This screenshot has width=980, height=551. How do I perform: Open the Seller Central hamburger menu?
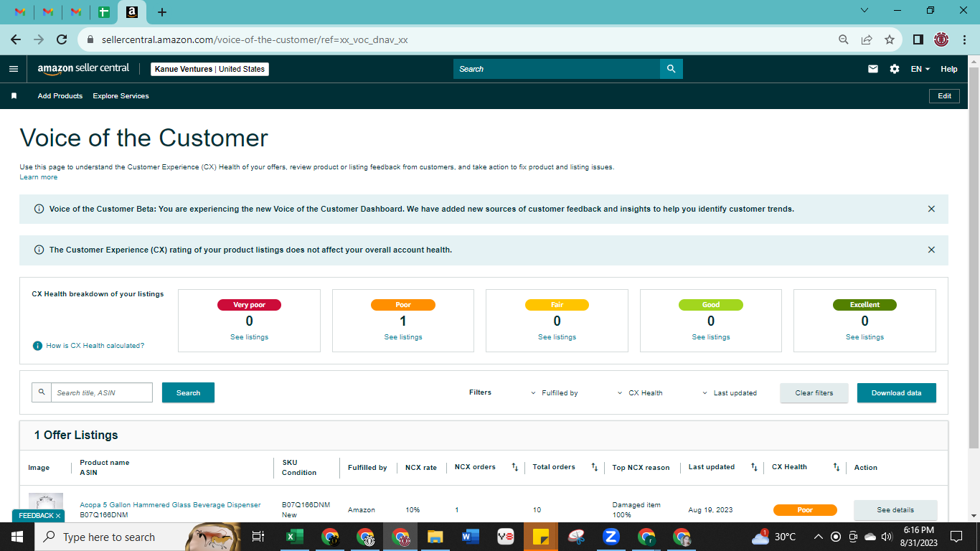pos(14,69)
